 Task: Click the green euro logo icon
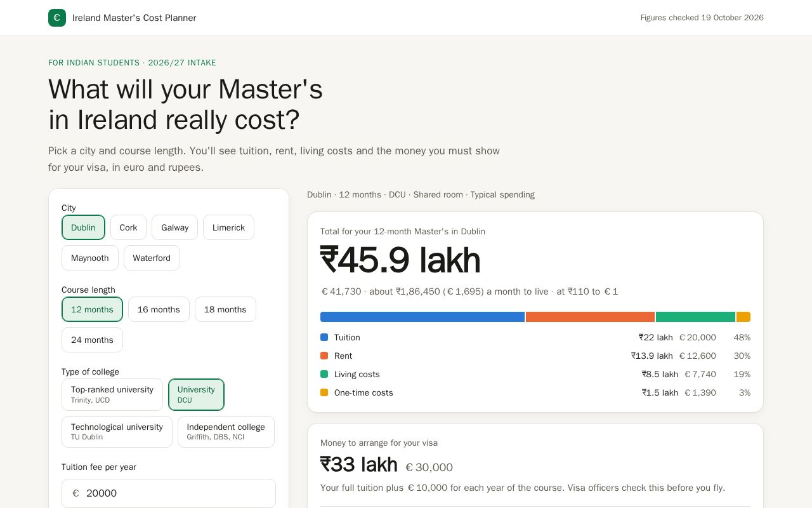pyautogui.click(x=57, y=18)
